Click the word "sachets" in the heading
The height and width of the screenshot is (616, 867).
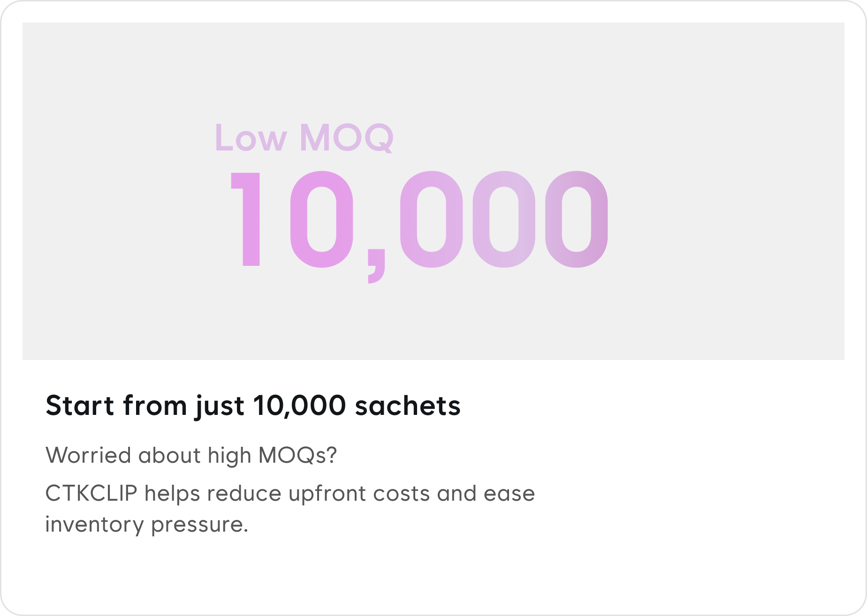(x=408, y=406)
